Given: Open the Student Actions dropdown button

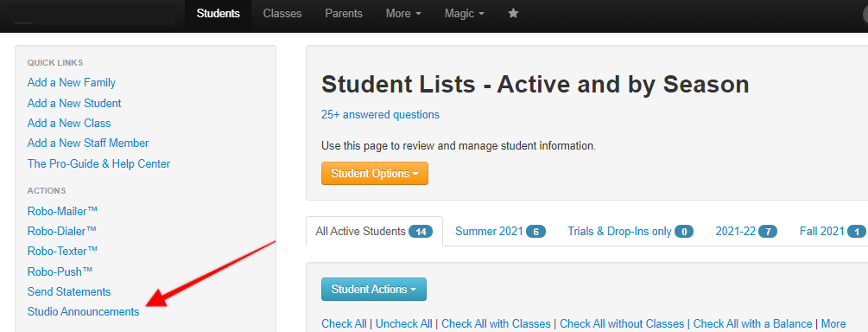Looking at the screenshot, I should 374,290.
